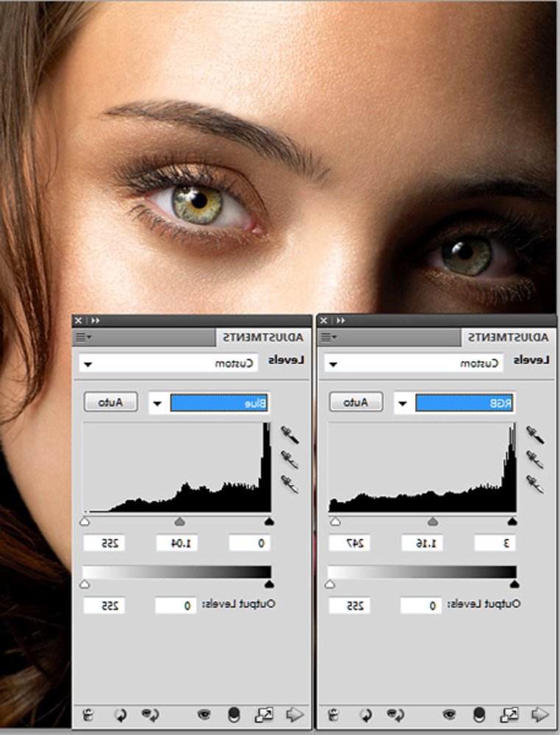Delete adjustment layer via trash in RGB panel
The width and height of the screenshot is (560, 735).
pos(333,715)
